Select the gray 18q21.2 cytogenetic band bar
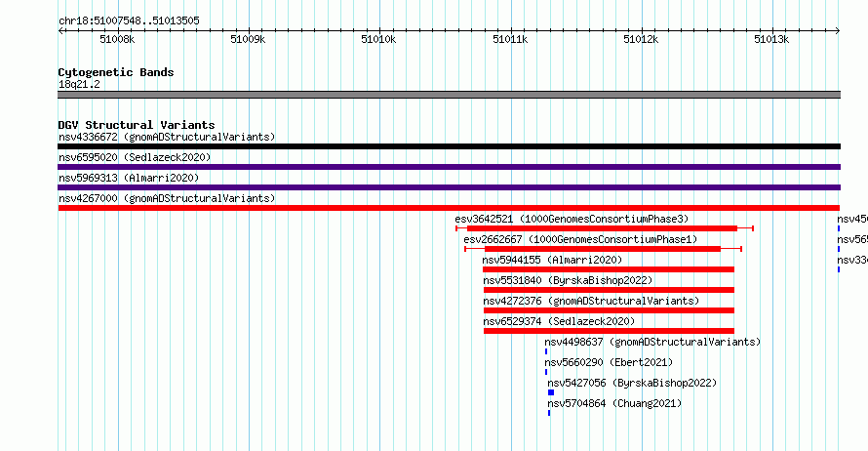Viewport: 868px width, 451px height. coord(449,95)
